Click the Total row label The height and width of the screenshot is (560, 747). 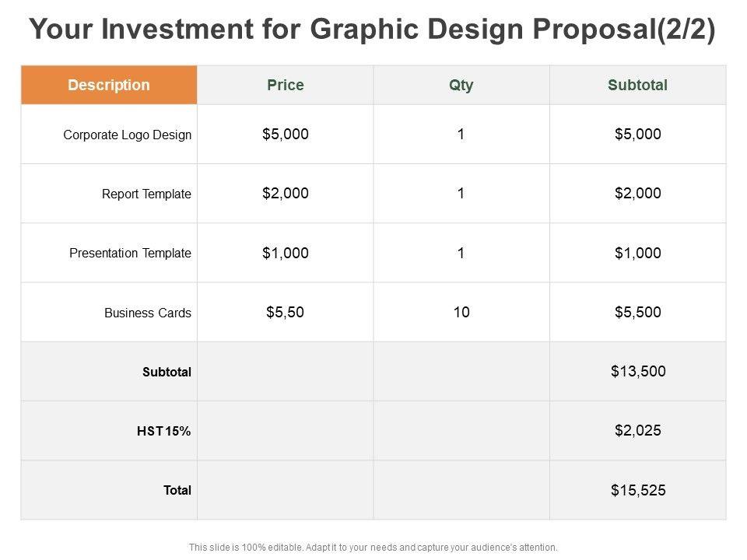tap(177, 491)
